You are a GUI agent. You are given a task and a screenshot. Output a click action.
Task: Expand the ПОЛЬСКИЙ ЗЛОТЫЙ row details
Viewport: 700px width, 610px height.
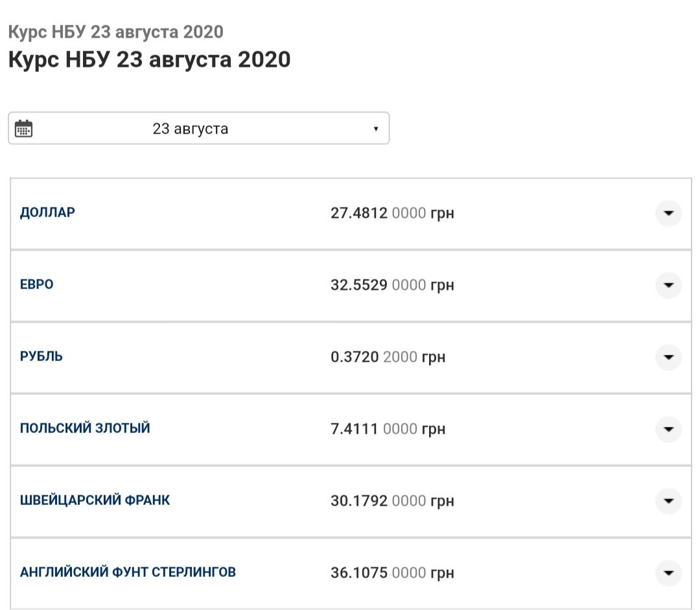click(668, 429)
